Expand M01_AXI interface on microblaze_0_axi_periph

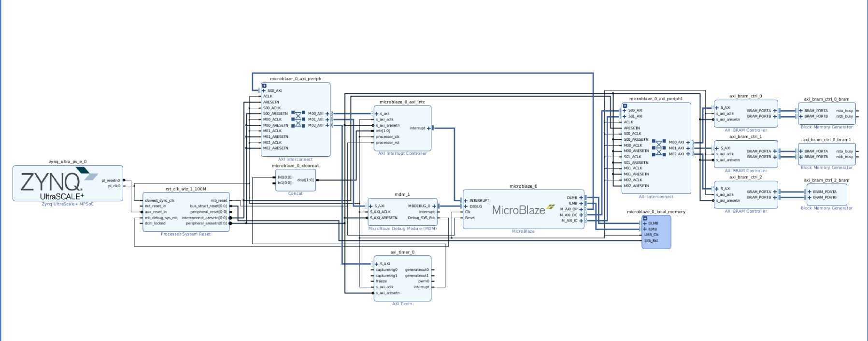327,119
